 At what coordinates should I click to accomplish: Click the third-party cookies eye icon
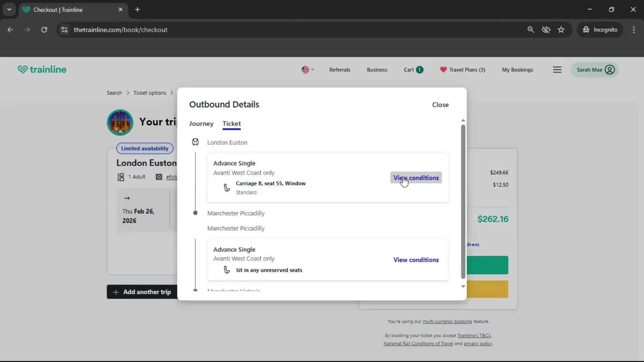546,29
